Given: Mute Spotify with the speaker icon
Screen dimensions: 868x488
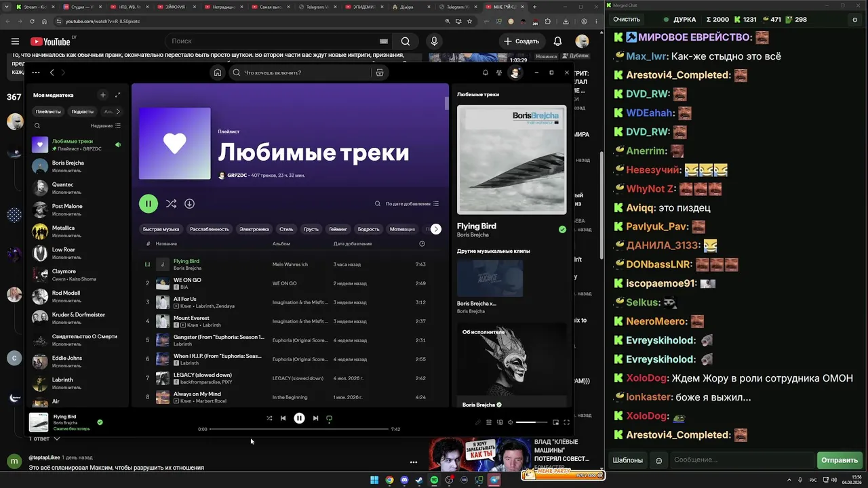Looking at the screenshot, I should tap(511, 422).
